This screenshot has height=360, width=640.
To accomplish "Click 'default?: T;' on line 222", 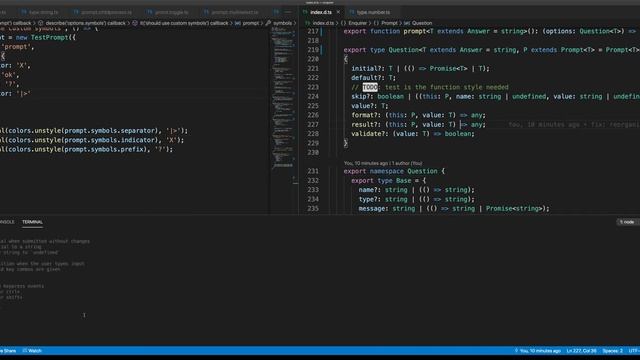I will tap(373, 78).
